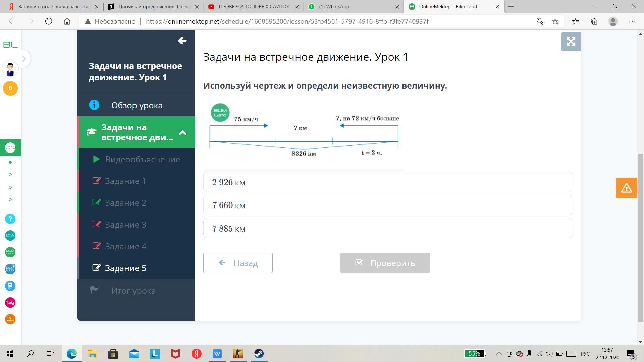Click the back arrow in lesson sidebar
Image resolution: width=644 pixels, height=362 pixels.
coord(182,41)
